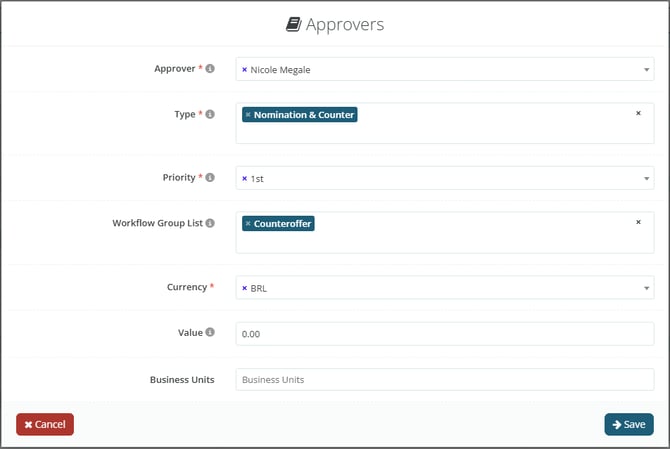Click the info icon beside Type label
The width and height of the screenshot is (670, 449).
(x=210, y=115)
